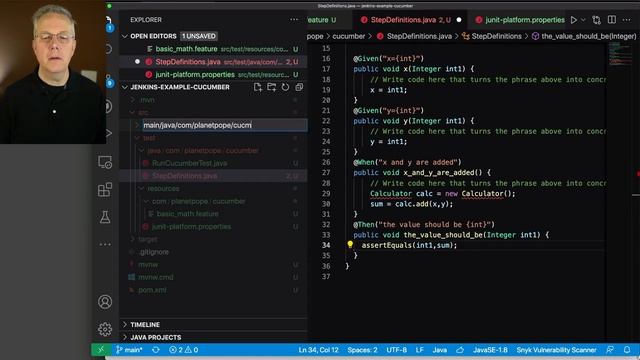Open problems errors and warnings count
The image size is (640, 360).
tap(183, 350)
